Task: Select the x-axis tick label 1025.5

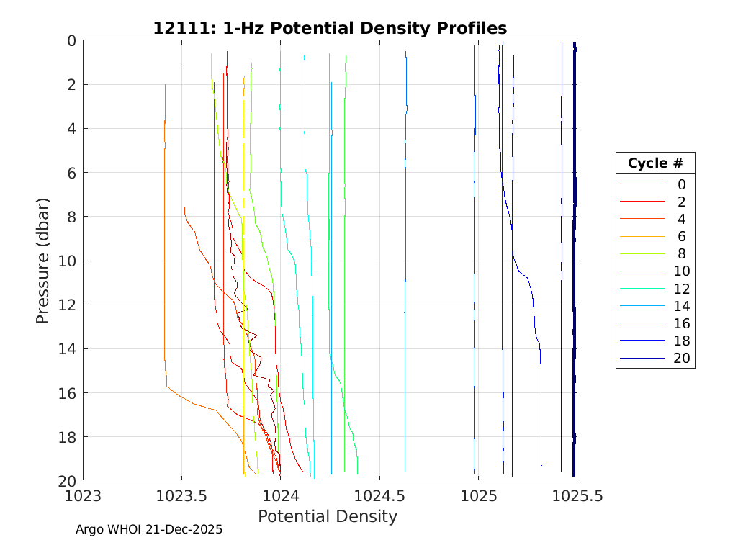Action: click(x=576, y=495)
